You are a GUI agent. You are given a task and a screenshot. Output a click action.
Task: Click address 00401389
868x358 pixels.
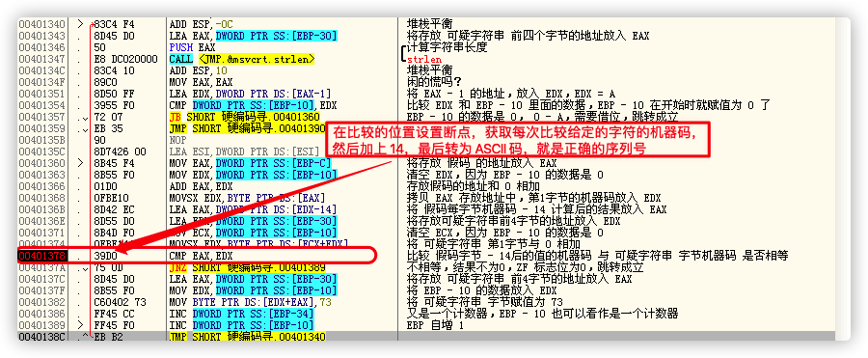click(42, 325)
